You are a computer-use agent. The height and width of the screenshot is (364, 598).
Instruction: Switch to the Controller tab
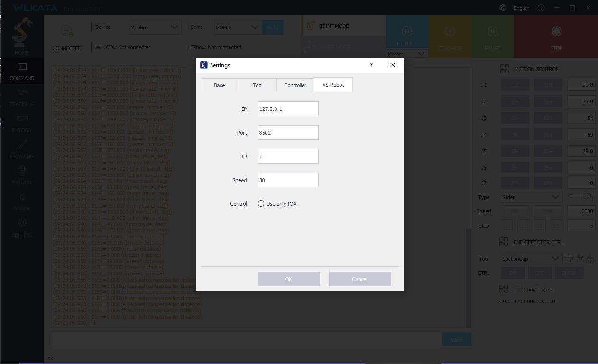[295, 85]
